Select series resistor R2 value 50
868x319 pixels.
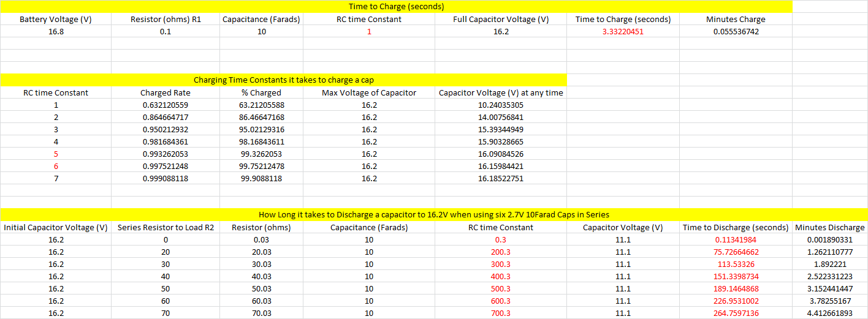[166, 288]
